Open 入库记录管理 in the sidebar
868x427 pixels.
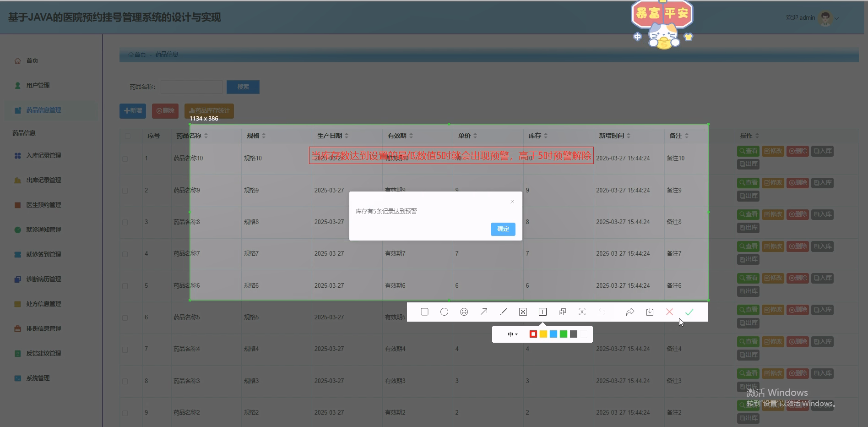point(43,155)
